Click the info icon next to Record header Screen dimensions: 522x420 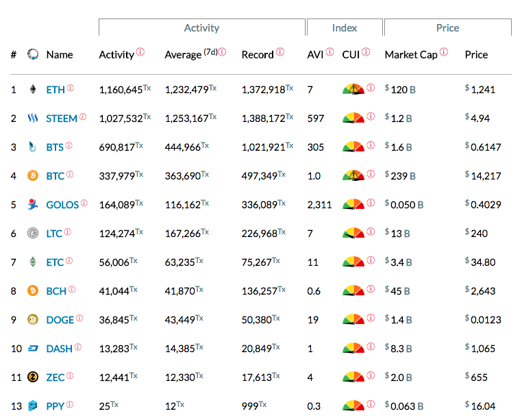pos(280,51)
